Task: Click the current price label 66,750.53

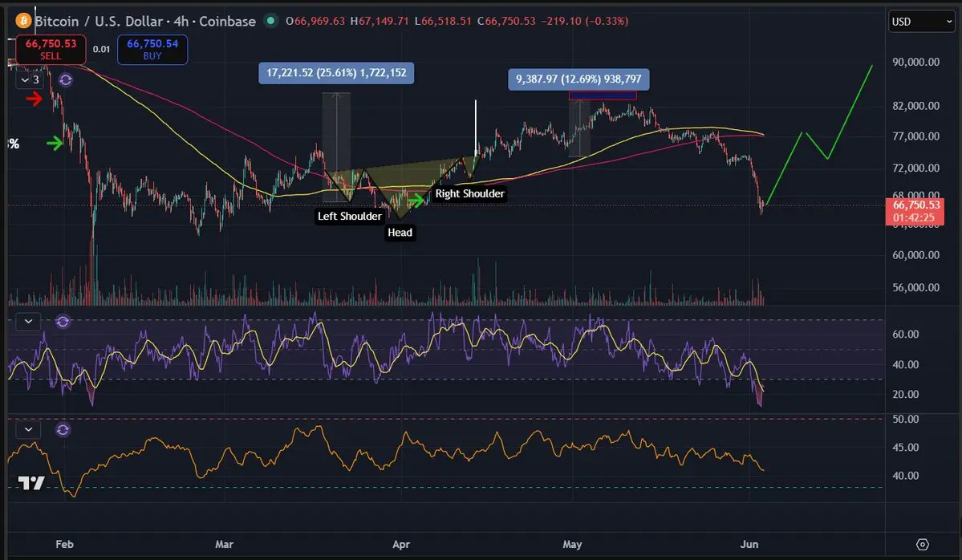Action: pyautogui.click(x=915, y=205)
